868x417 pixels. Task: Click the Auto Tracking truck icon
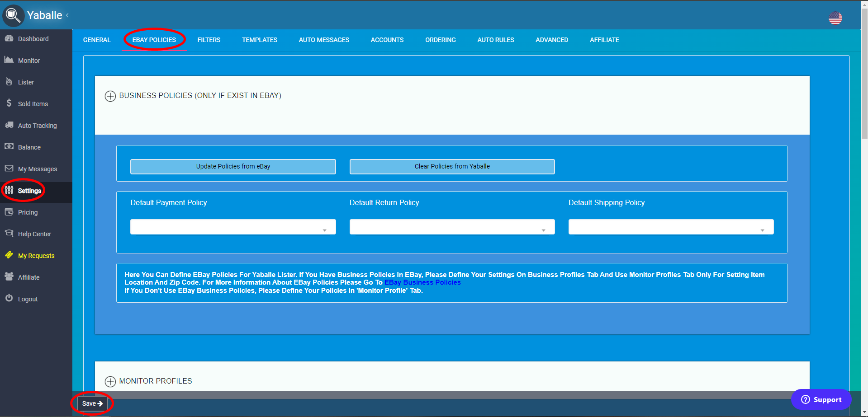point(9,125)
